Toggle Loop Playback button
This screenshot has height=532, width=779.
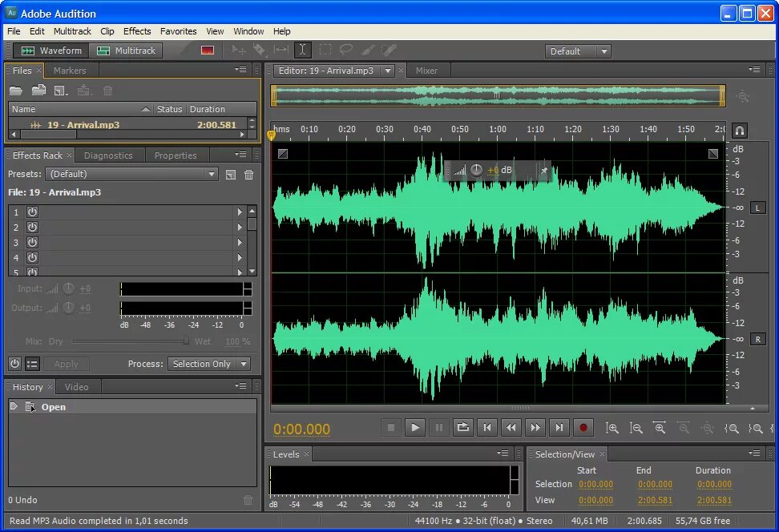point(462,428)
